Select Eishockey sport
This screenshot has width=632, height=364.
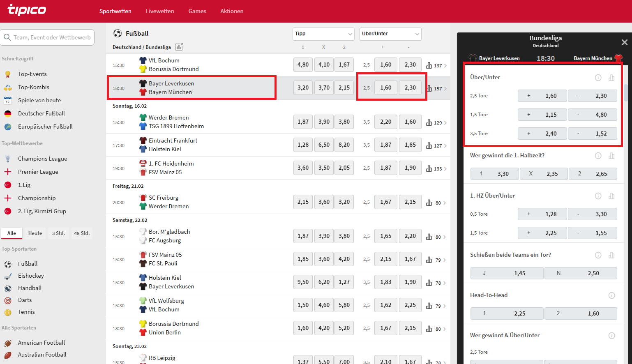tap(31, 276)
